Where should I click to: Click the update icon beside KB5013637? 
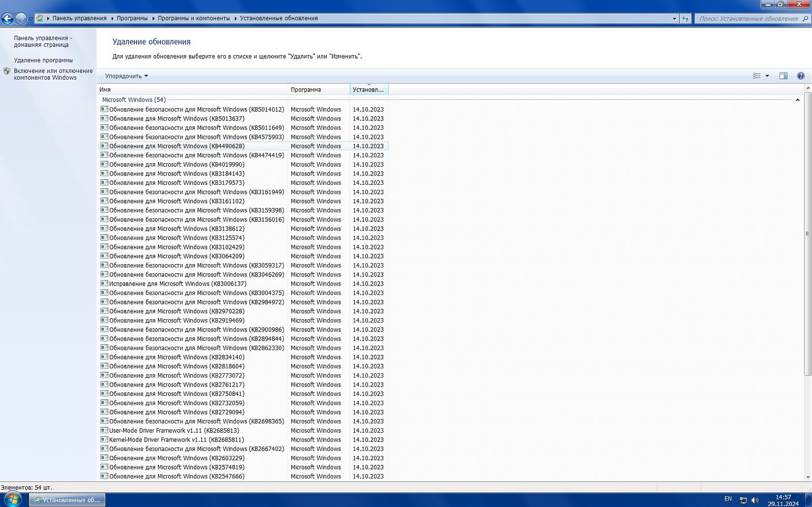104,119
